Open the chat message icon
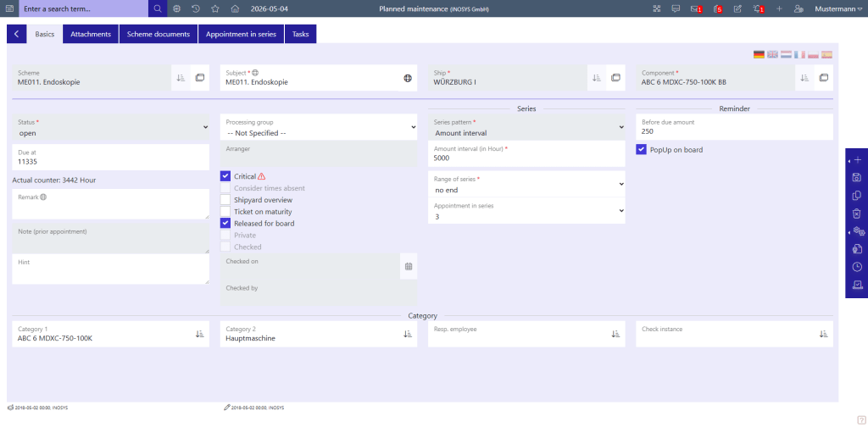868x427 pixels. pos(676,8)
